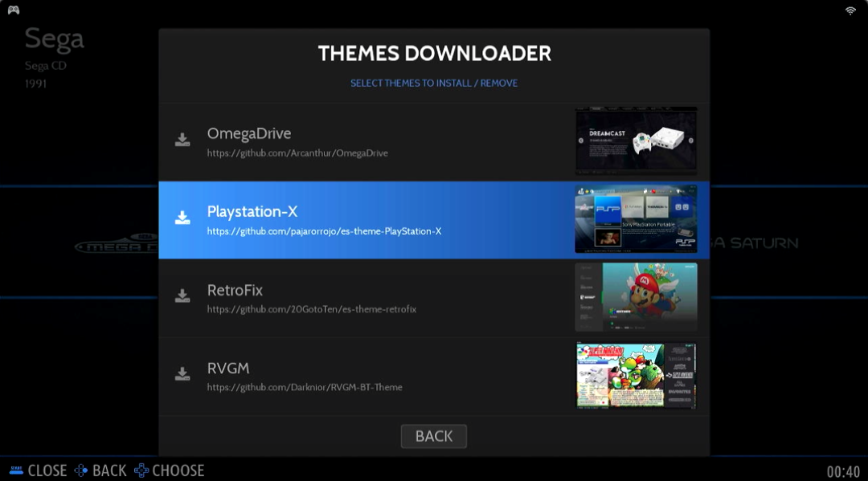Click the 'Select themes to install / remove' subtitle
The height and width of the screenshot is (481, 868).
click(434, 83)
